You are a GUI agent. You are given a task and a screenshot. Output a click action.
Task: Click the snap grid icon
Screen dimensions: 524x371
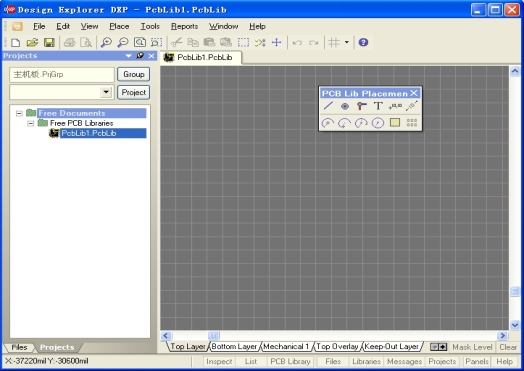tap(334, 42)
